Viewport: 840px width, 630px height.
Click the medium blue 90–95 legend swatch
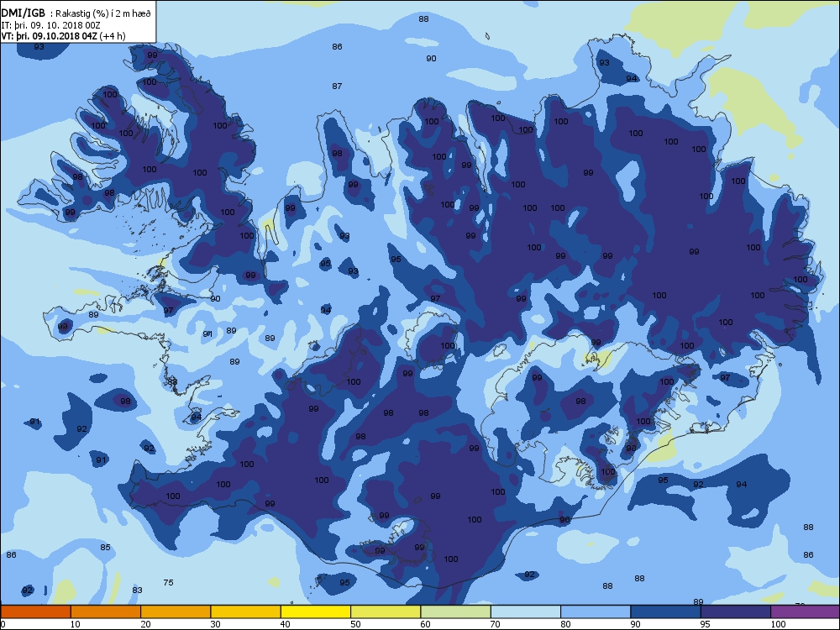666,612
